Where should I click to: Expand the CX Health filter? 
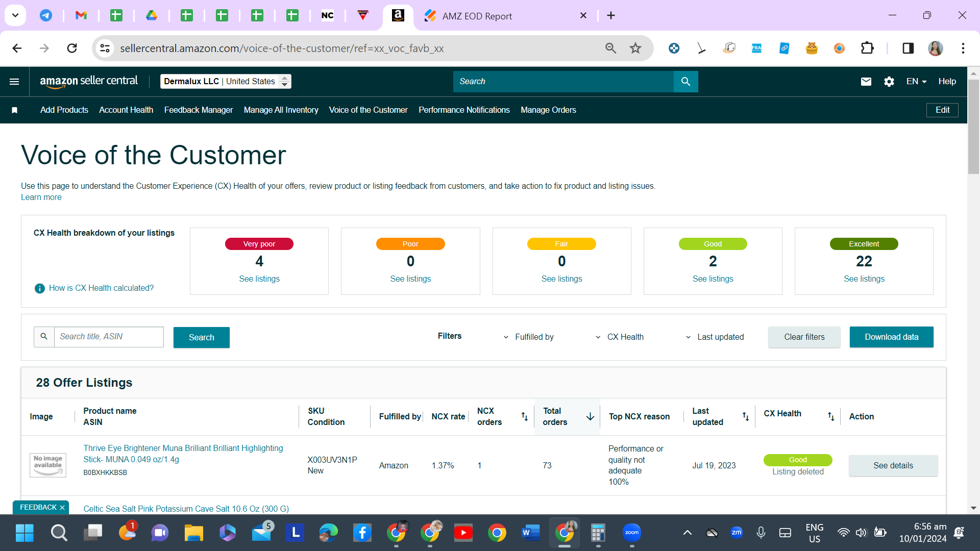[619, 337]
